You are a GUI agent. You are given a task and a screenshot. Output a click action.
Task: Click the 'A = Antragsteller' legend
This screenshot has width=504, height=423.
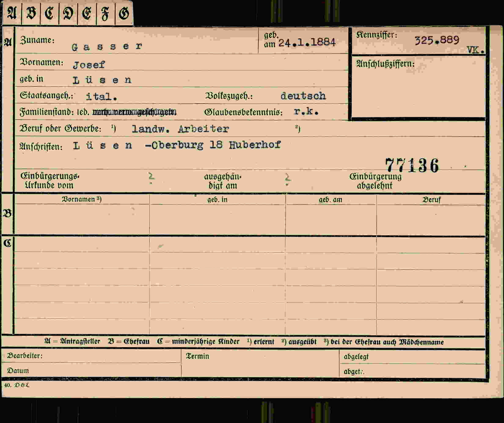pos(72,341)
